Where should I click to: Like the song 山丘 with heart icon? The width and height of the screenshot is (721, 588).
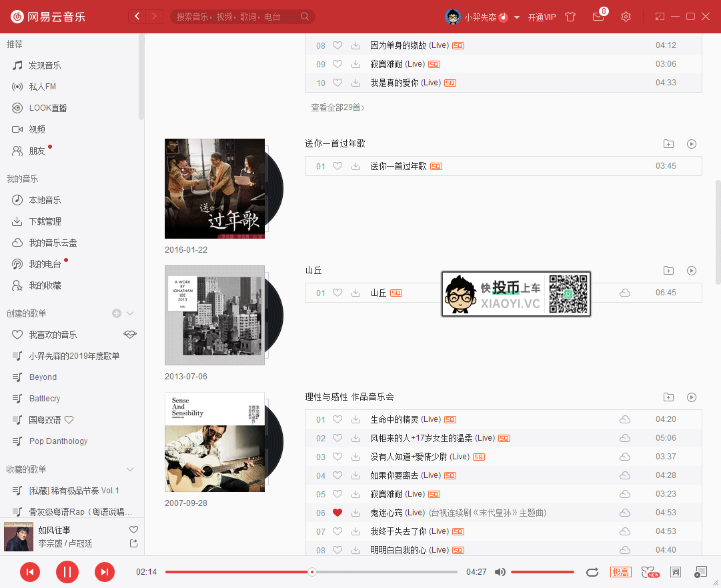[337, 292]
